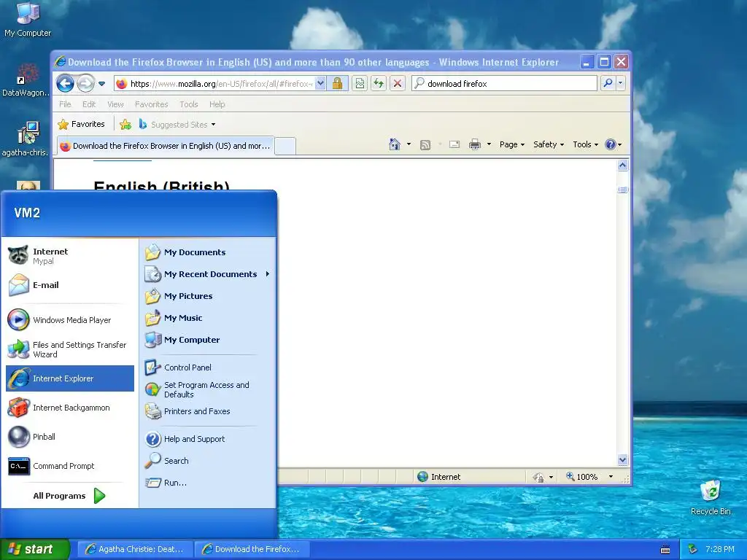Click the Start button
Image resolution: width=747 pixels, height=560 pixels.
coord(35,549)
